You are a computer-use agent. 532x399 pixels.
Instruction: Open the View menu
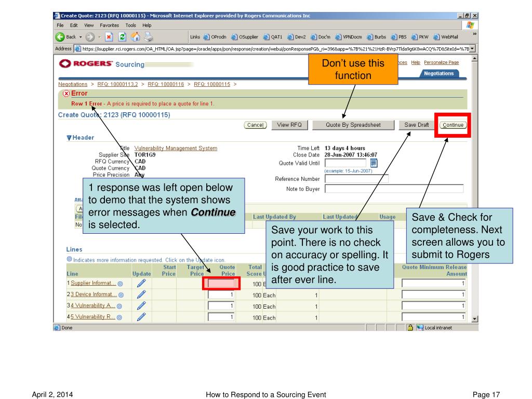[x=89, y=25]
